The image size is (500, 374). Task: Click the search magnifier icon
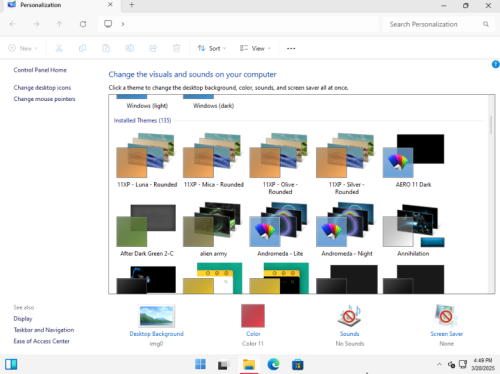point(486,24)
